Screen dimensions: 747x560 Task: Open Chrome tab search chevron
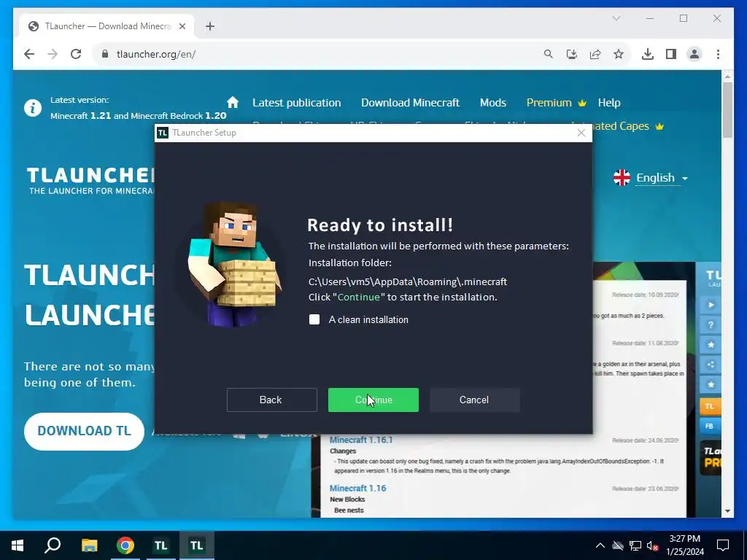[x=616, y=18]
